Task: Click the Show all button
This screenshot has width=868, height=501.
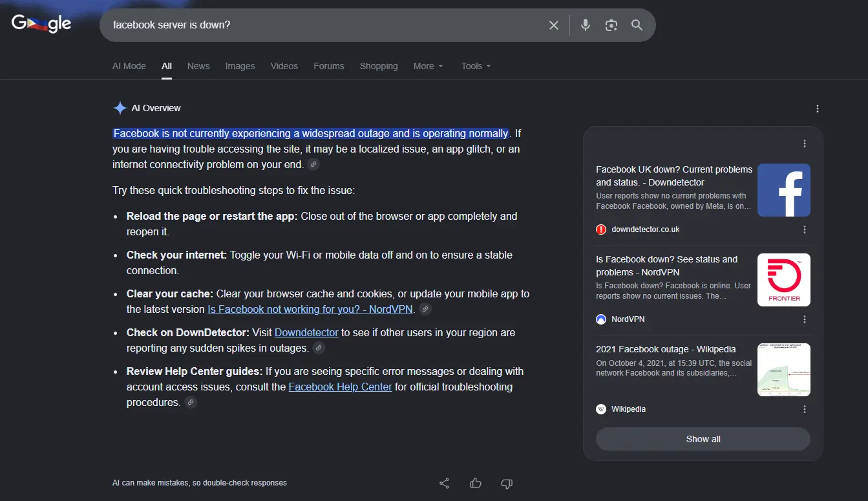Action: pos(703,439)
